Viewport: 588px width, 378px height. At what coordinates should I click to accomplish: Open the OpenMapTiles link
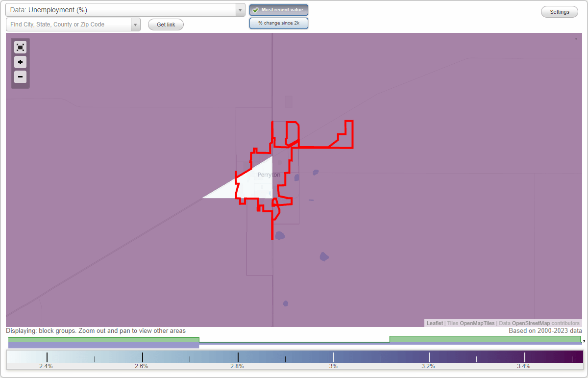click(x=478, y=323)
